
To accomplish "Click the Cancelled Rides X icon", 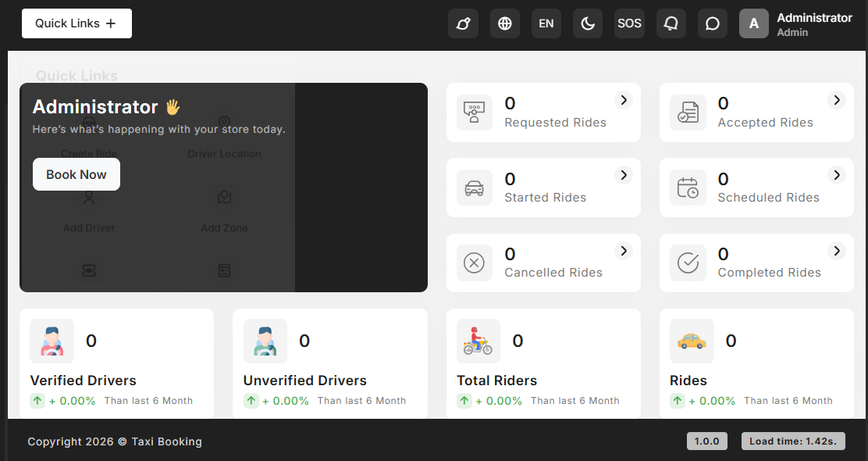I will click(x=474, y=263).
